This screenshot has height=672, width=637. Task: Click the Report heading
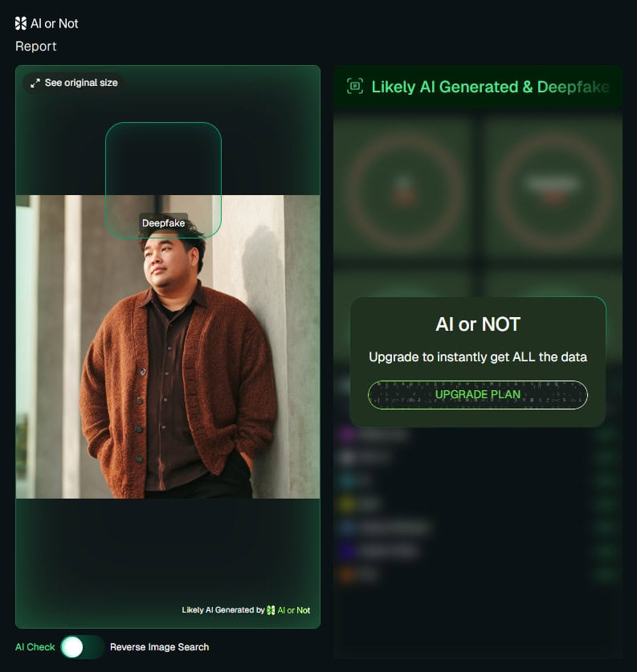click(x=36, y=47)
